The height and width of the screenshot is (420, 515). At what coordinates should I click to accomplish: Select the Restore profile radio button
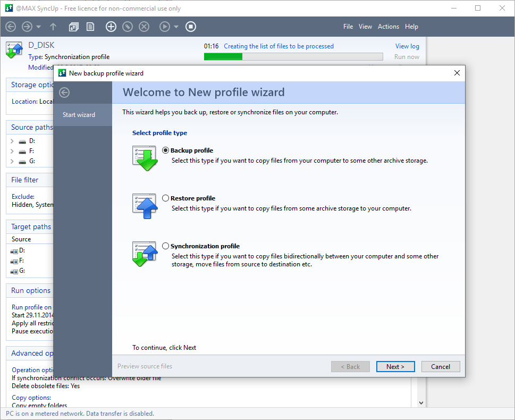pyautogui.click(x=165, y=198)
